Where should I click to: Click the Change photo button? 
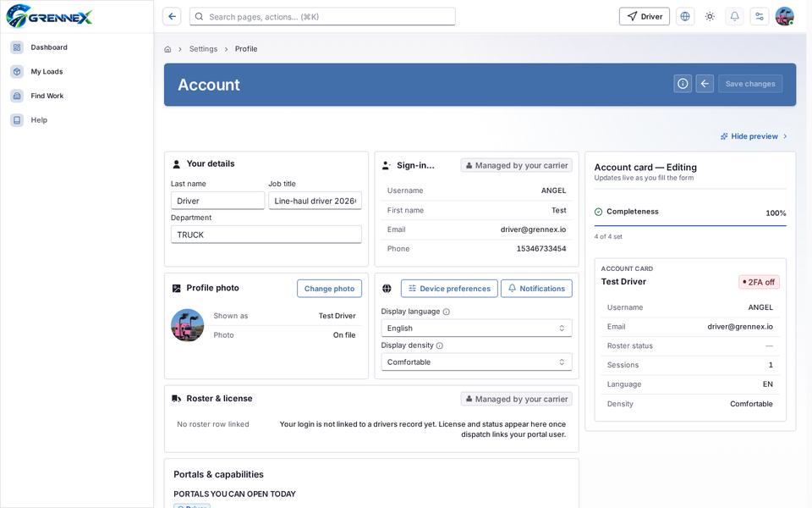click(329, 289)
